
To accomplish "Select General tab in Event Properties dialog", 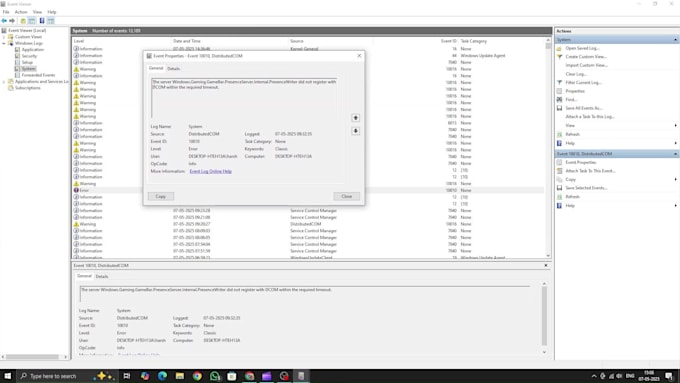I will [x=156, y=68].
